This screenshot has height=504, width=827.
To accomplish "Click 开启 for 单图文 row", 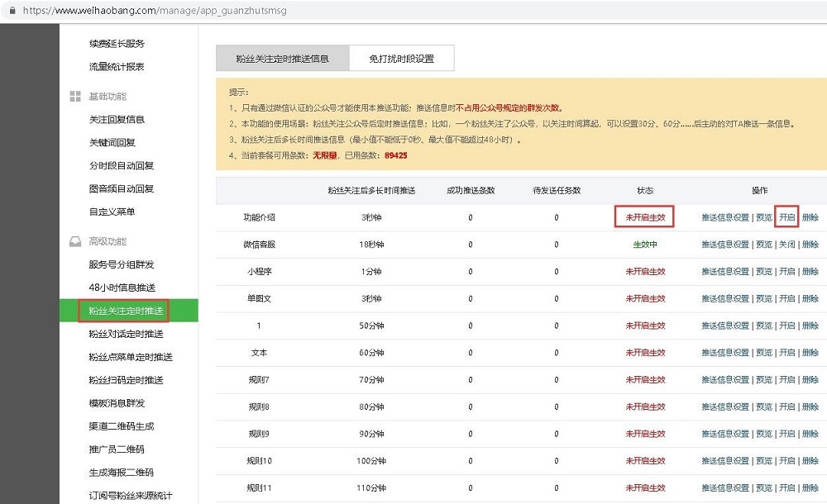I will 787,298.
